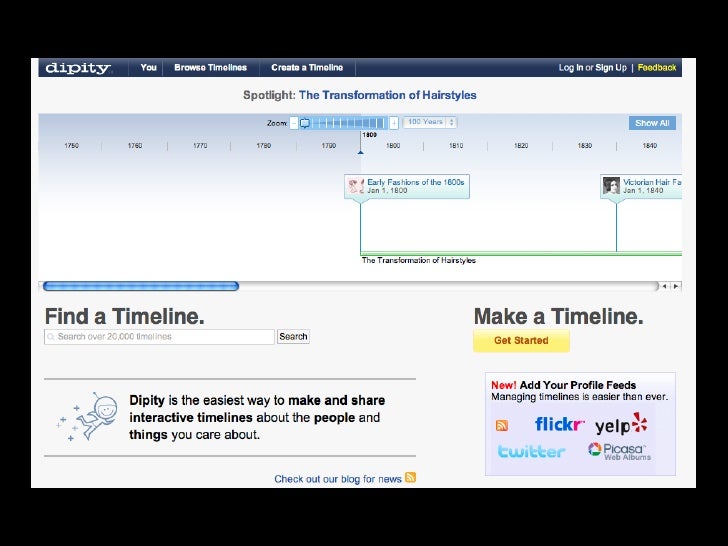Click the Get Started button
The height and width of the screenshot is (546, 728).
click(521, 340)
